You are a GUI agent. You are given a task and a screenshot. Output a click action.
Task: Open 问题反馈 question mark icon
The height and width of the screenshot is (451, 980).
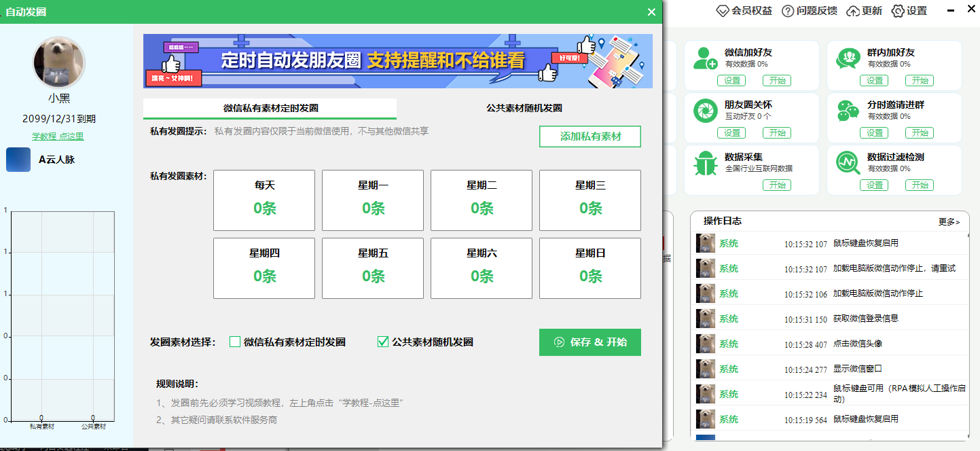787,11
